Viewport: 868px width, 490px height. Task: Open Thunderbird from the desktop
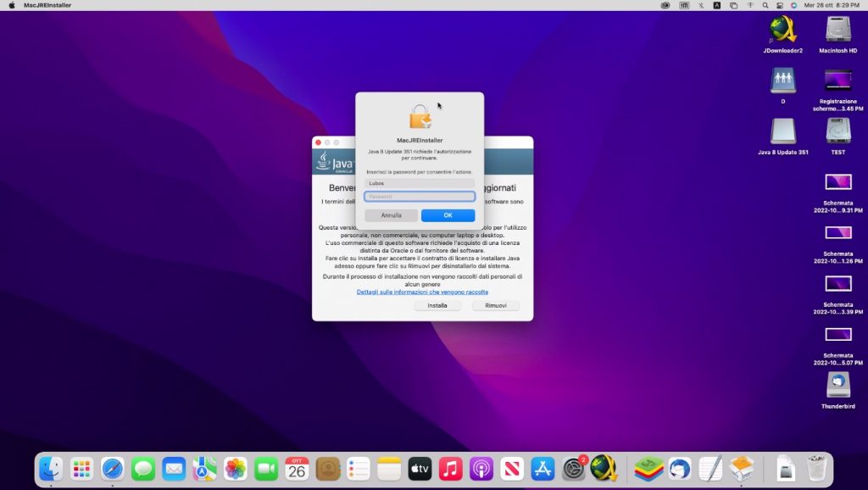(837, 386)
